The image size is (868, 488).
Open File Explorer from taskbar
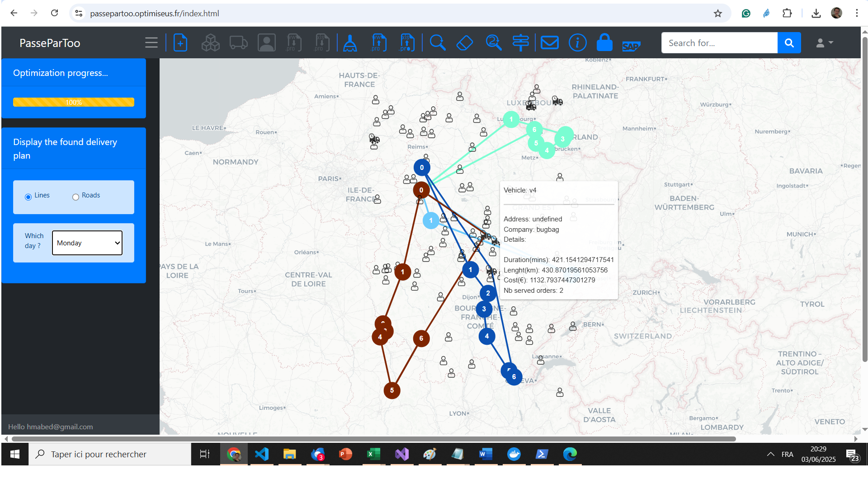coord(289,454)
